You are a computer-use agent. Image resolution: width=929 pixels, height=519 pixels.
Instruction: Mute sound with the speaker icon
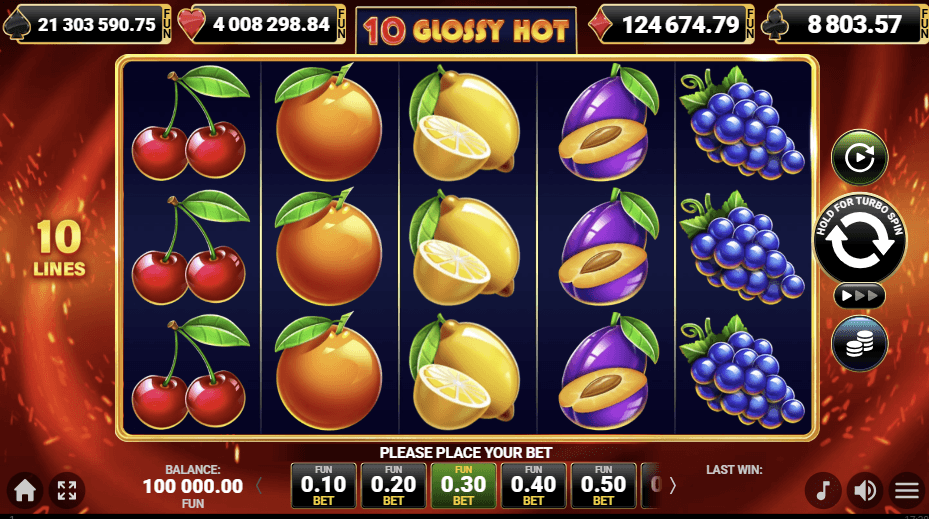tap(865, 491)
